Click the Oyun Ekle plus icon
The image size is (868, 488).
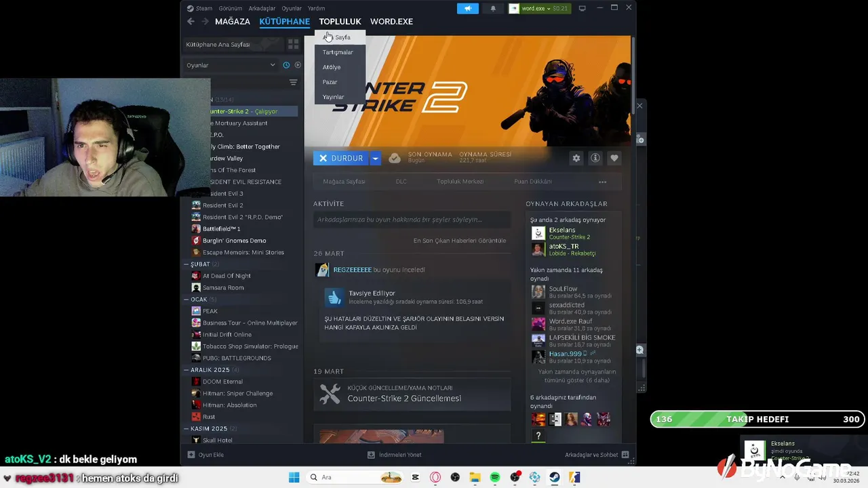tap(191, 455)
